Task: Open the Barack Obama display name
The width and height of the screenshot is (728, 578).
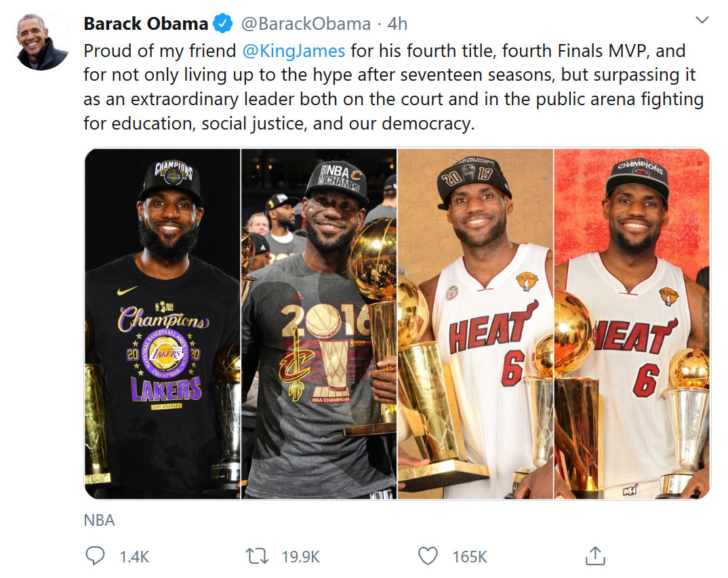Action: tap(145, 24)
